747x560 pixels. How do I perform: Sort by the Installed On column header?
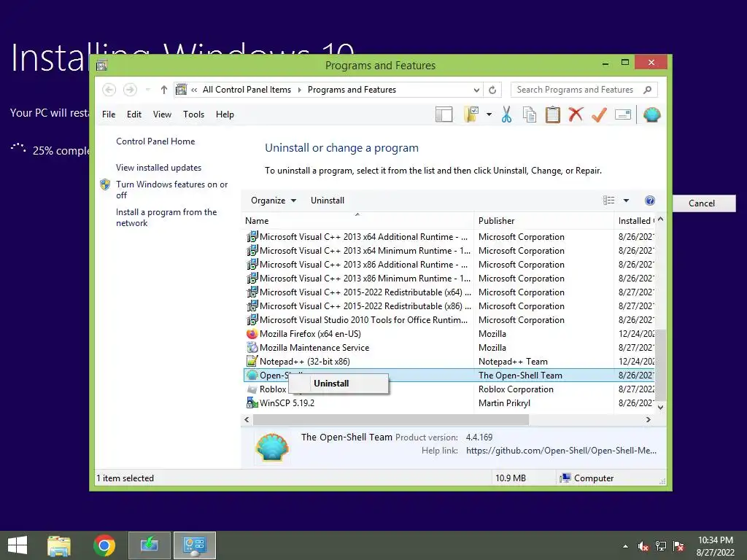(x=635, y=220)
